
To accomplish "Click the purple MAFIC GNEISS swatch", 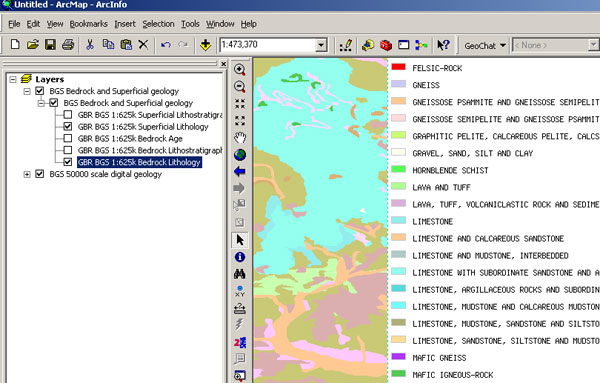I will pyautogui.click(x=398, y=356).
